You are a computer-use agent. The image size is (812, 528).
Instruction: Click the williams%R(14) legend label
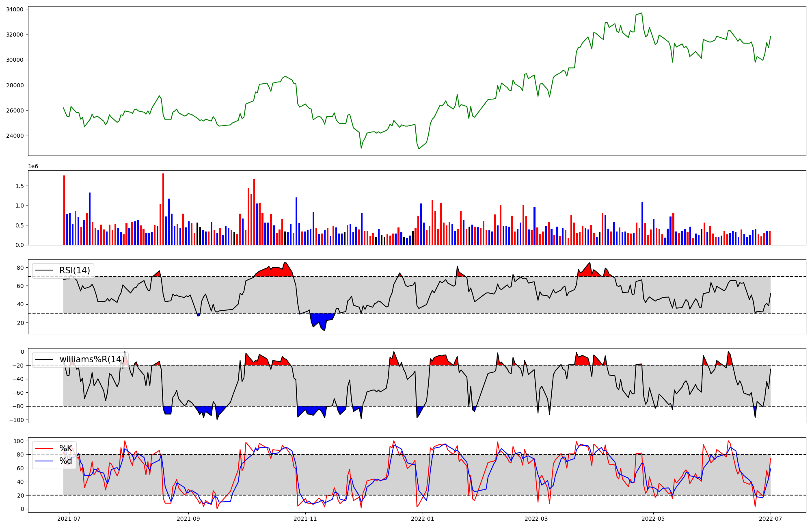coord(92,359)
